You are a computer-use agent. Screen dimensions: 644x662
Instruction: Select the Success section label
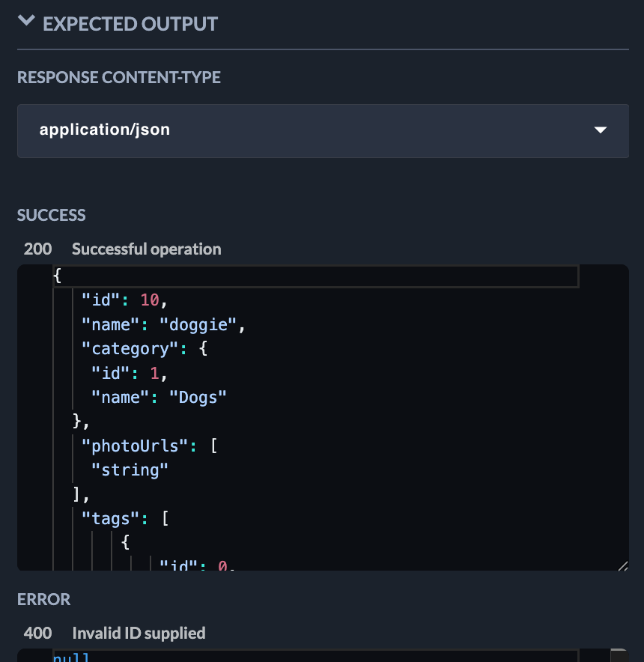click(52, 215)
